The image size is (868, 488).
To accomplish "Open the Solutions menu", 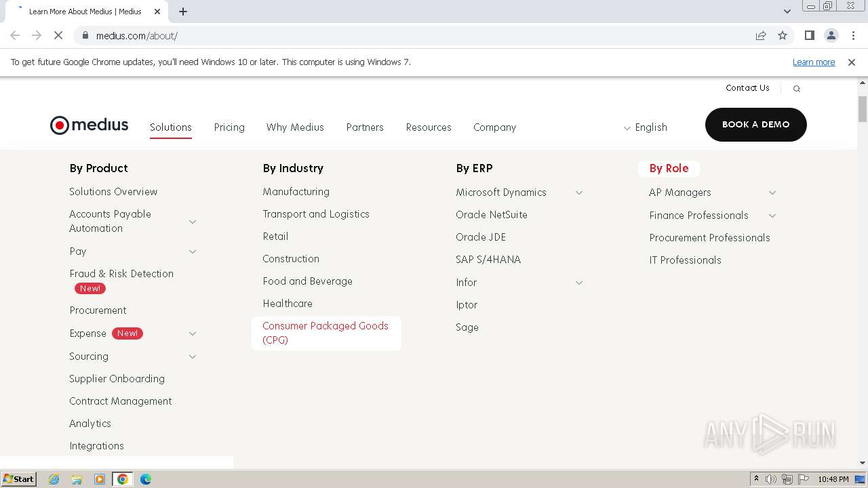I will (171, 127).
